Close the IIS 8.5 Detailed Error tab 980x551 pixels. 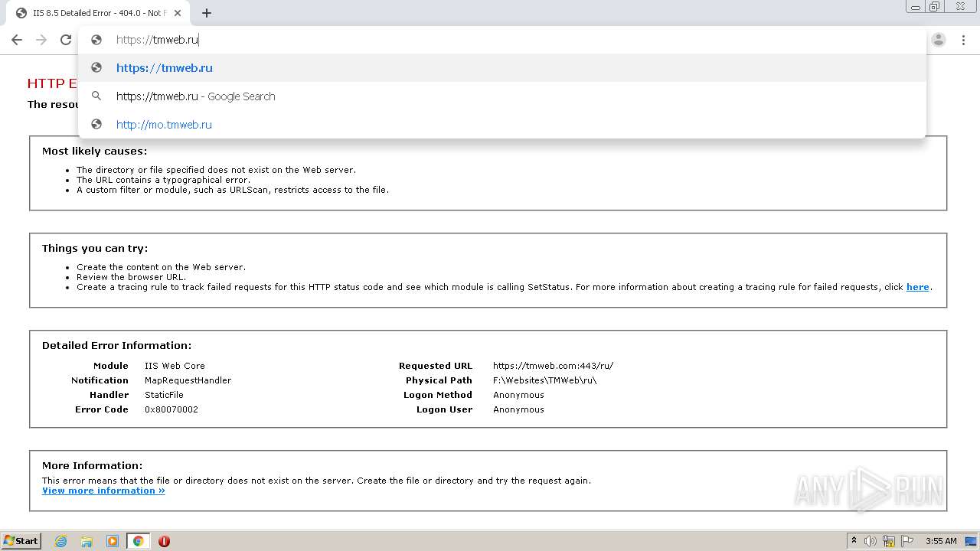(x=178, y=13)
